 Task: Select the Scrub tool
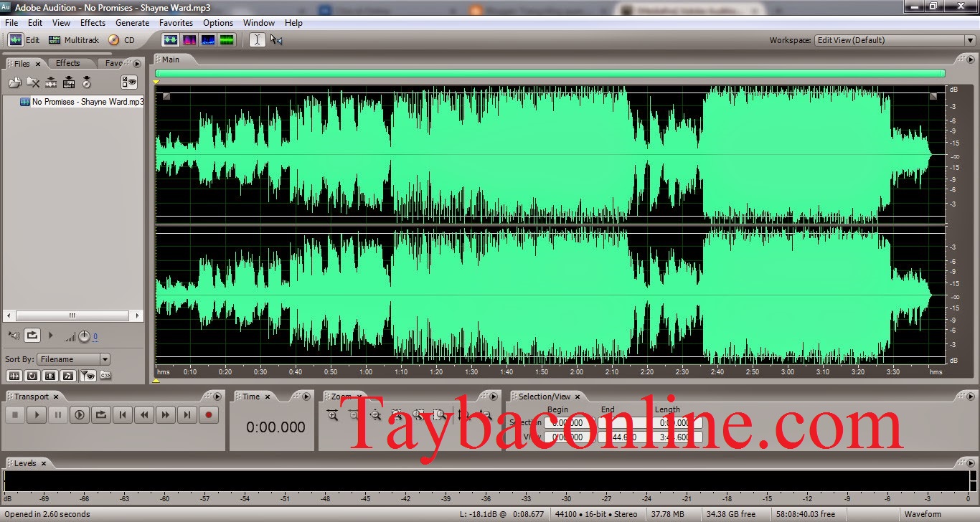[x=276, y=40]
